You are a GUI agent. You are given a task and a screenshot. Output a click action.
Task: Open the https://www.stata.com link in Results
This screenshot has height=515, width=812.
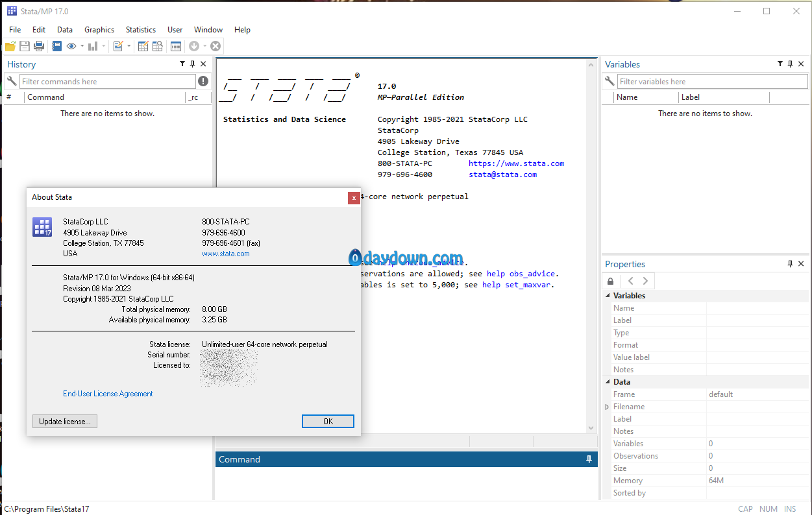tap(517, 163)
